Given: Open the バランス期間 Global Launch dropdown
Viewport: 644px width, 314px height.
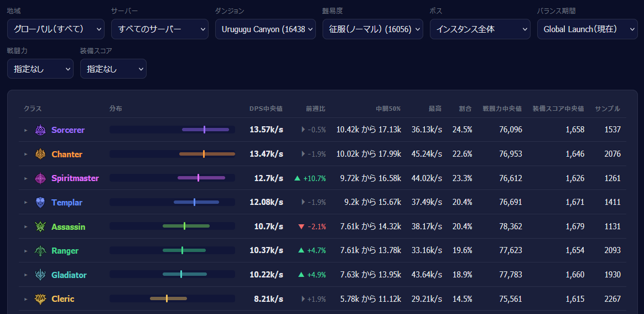Looking at the screenshot, I should pyautogui.click(x=588, y=29).
